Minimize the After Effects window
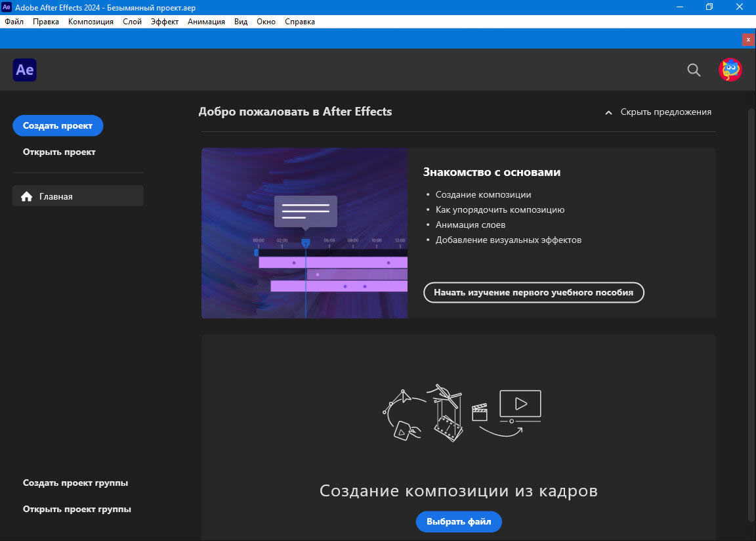756x541 pixels. point(679,7)
